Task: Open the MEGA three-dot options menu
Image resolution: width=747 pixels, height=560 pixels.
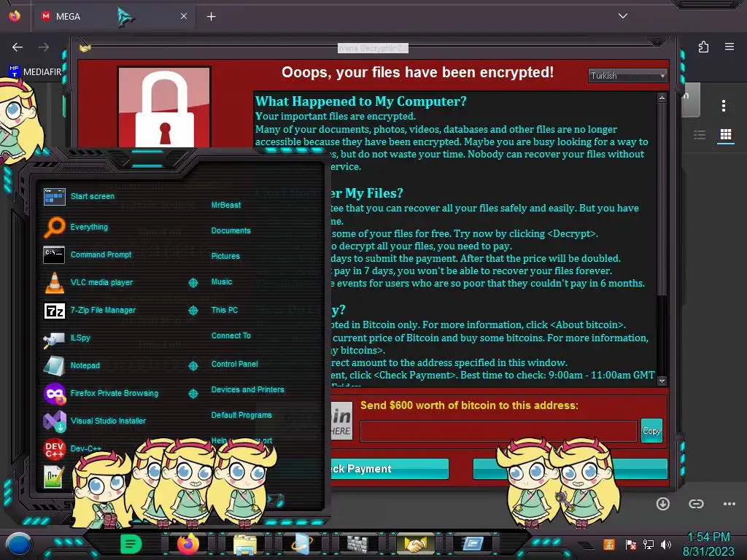Action: pos(724,106)
